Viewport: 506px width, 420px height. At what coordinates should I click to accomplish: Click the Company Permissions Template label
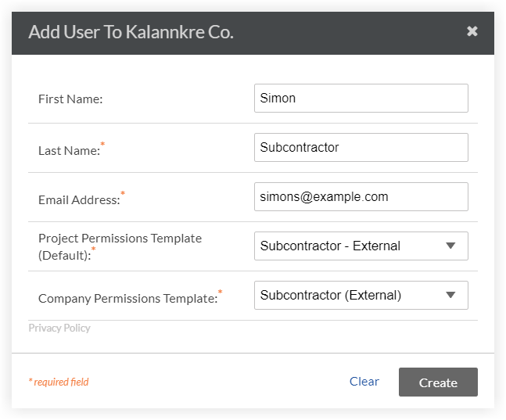tap(127, 298)
